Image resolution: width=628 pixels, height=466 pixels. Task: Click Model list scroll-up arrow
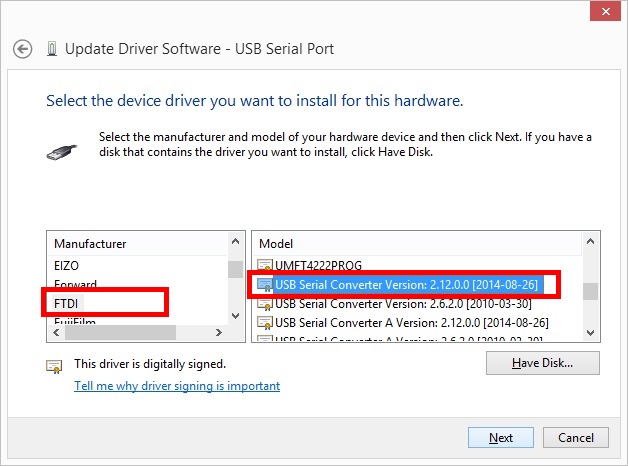pyautogui.click(x=591, y=243)
